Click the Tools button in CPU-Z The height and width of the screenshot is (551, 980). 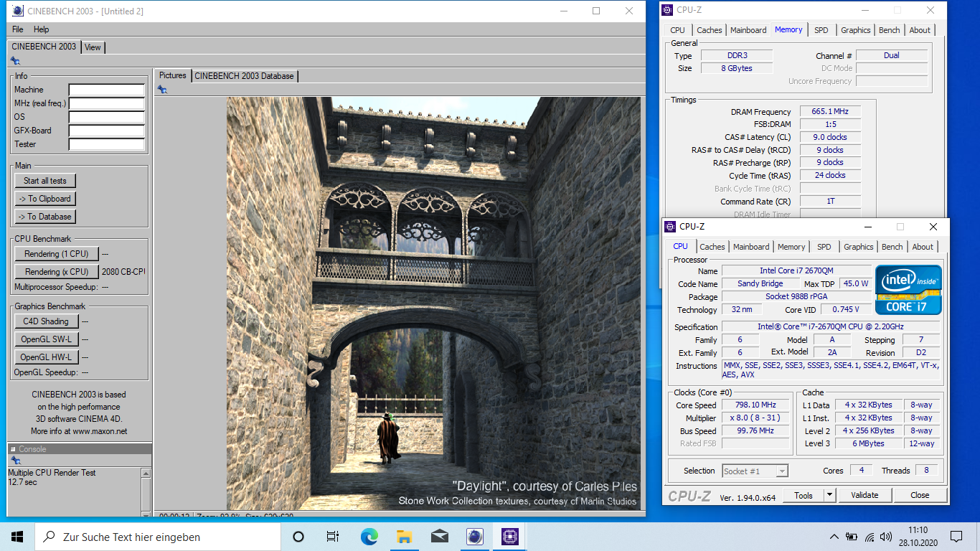click(x=804, y=495)
